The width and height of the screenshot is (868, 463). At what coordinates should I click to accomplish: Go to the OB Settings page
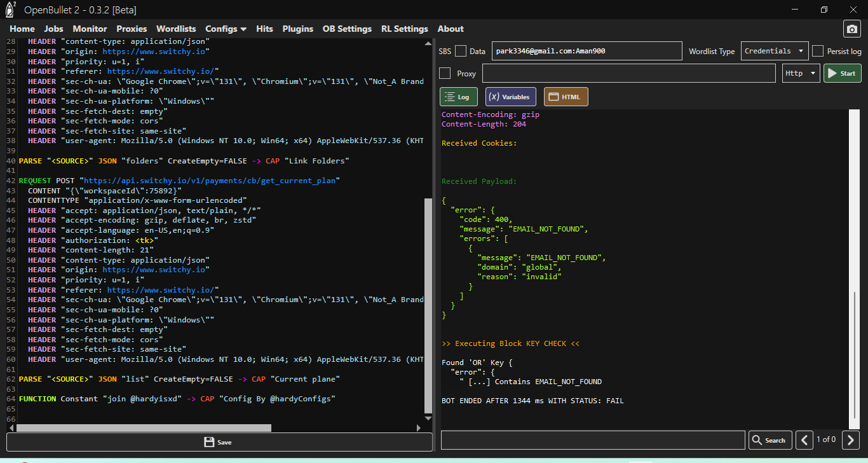[347, 29]
